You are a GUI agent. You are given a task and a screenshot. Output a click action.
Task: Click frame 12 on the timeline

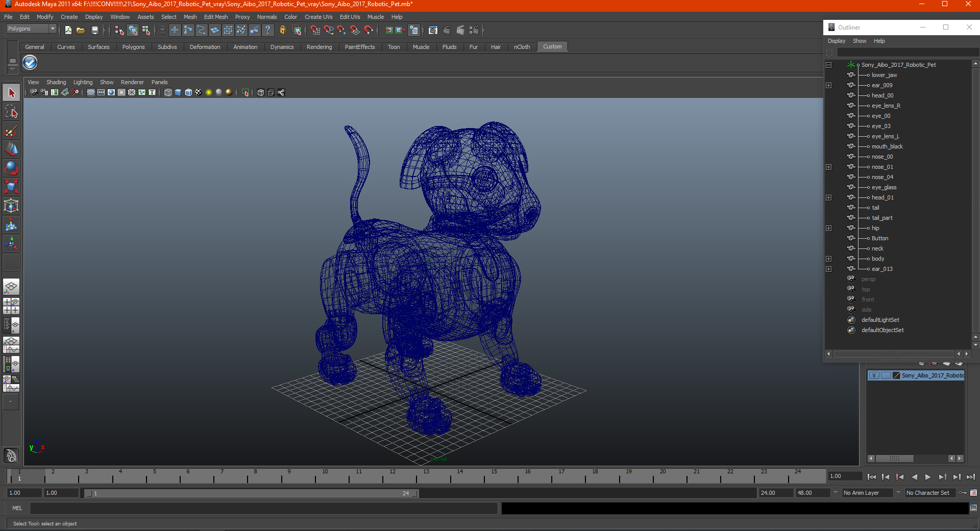click(391, 476)
